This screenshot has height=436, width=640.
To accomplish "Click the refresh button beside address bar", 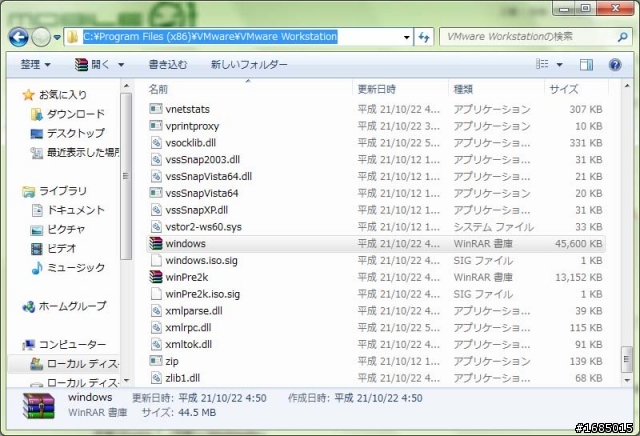I will click(x=424, y=37).
